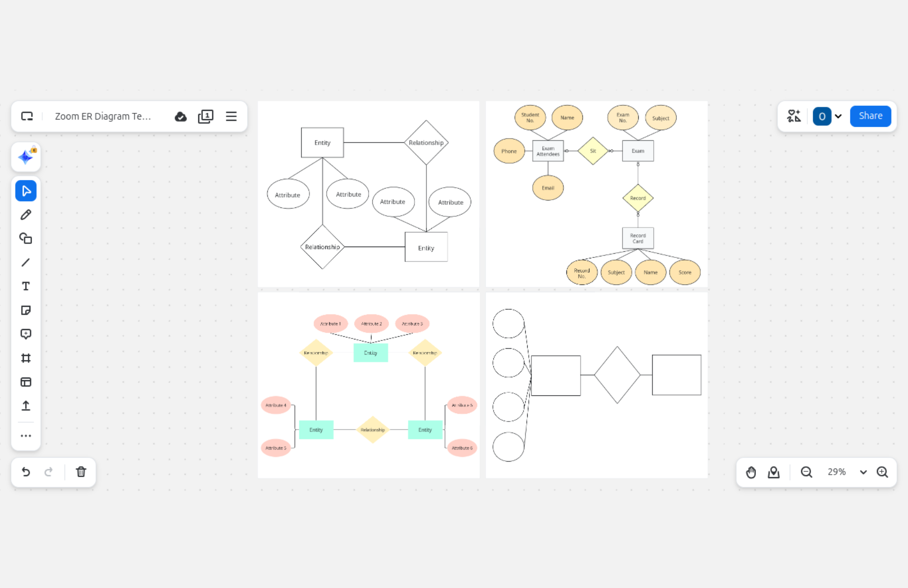This screenshot has width=908, height=588.
Task: Select the Line connector tool
Action: 26,263
